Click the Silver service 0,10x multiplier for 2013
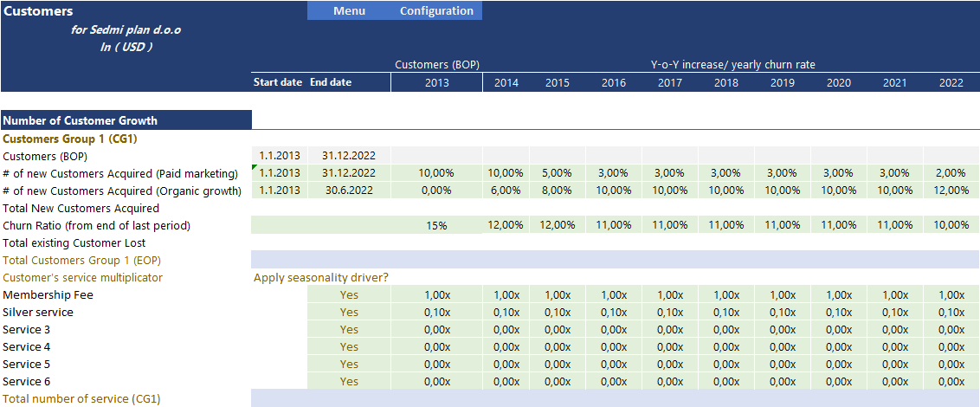The width and height of the screenshot is (980, 407). (x=436, y=312)
